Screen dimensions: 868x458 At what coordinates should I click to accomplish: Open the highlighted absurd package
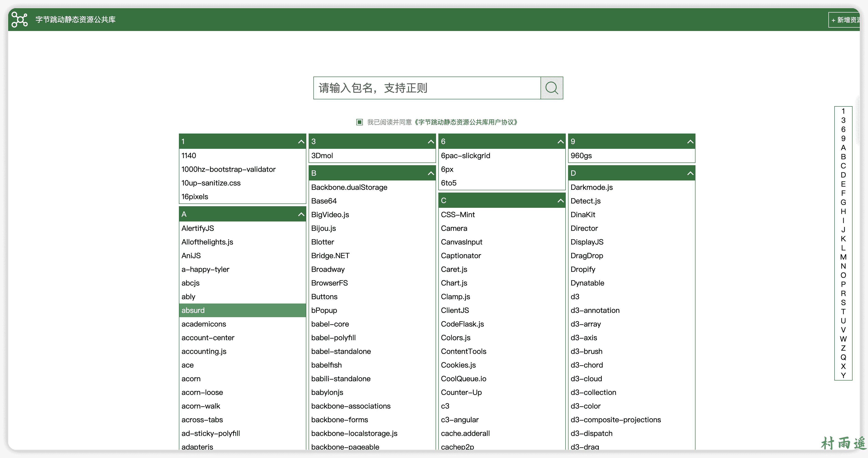(193, 310)
